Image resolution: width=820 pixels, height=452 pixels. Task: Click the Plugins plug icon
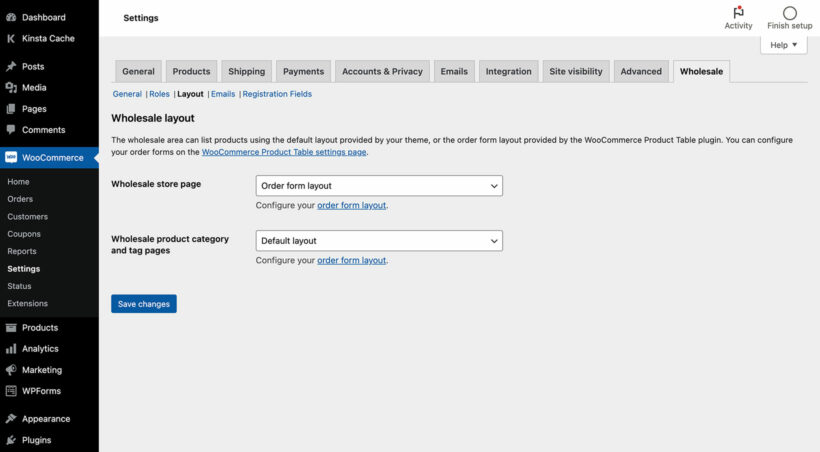pyautogui.click(x=11, y=440)
